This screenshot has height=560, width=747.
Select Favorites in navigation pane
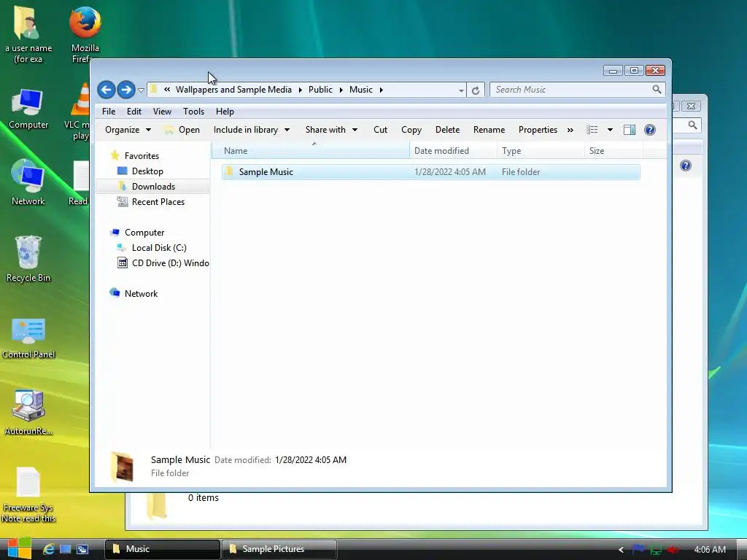tap(142, 156)
